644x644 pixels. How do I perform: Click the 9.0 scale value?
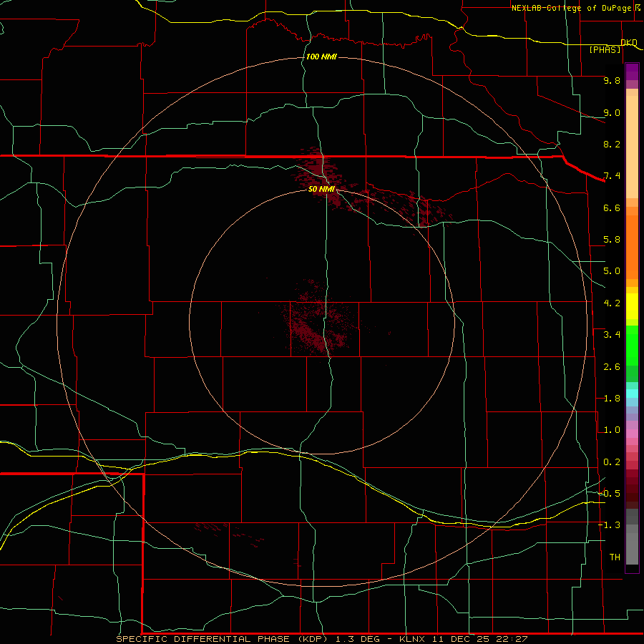pos(612,112)
